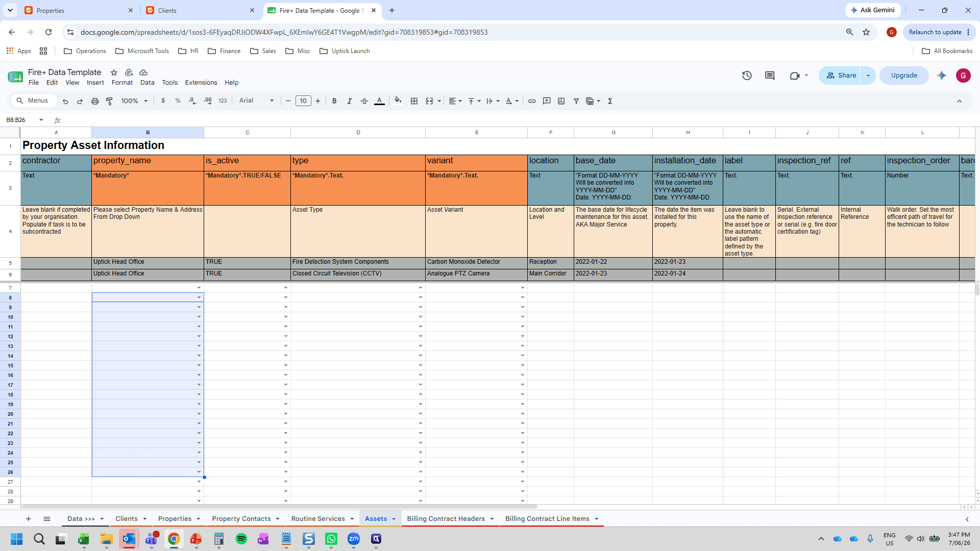Click the font size input field

(x=303, y=101)
